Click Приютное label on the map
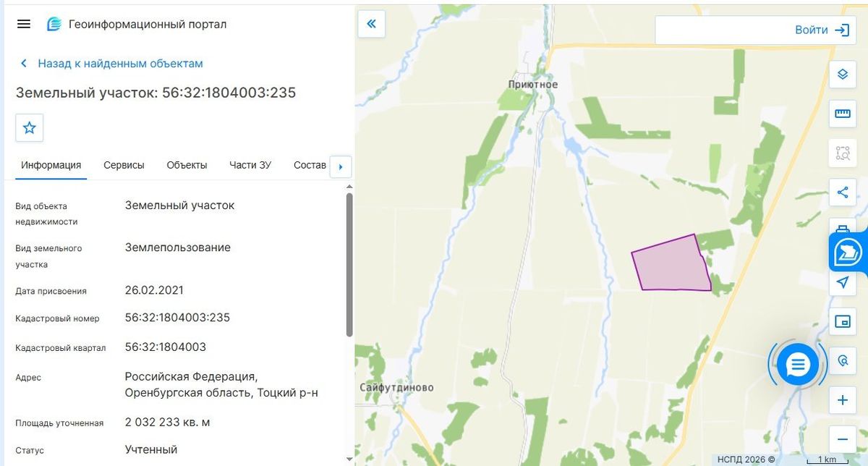Viewport: 868px width, 466px height. (533, 85)
